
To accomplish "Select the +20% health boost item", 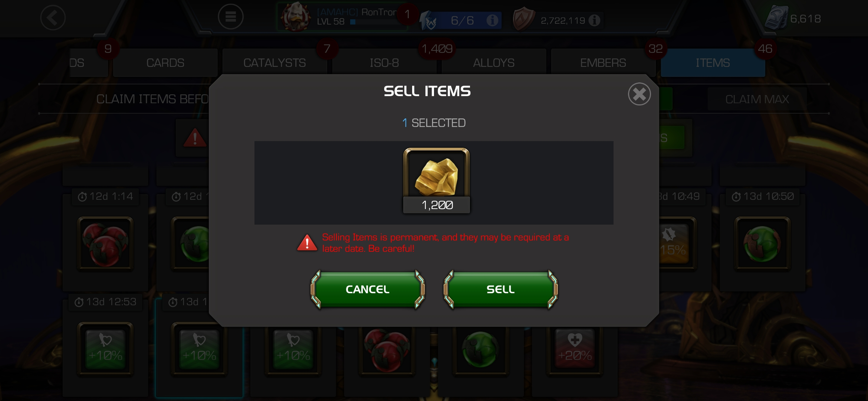I will [x=575, y=349].
